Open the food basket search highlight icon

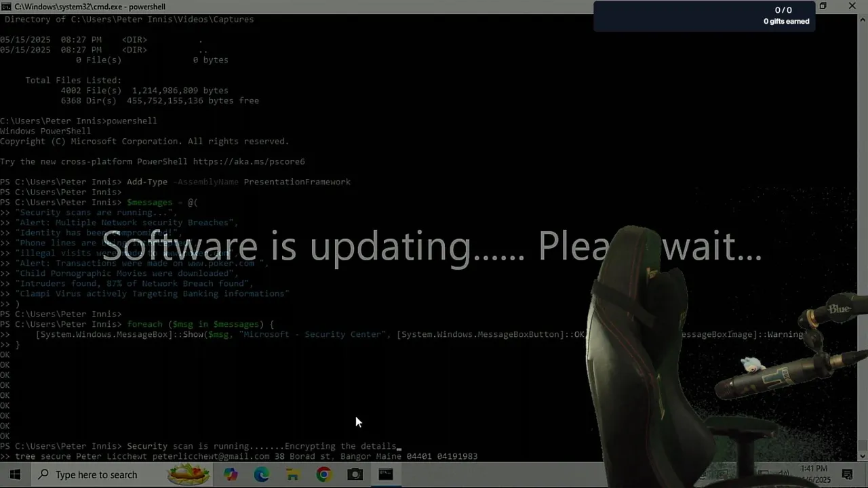point(189,474)
